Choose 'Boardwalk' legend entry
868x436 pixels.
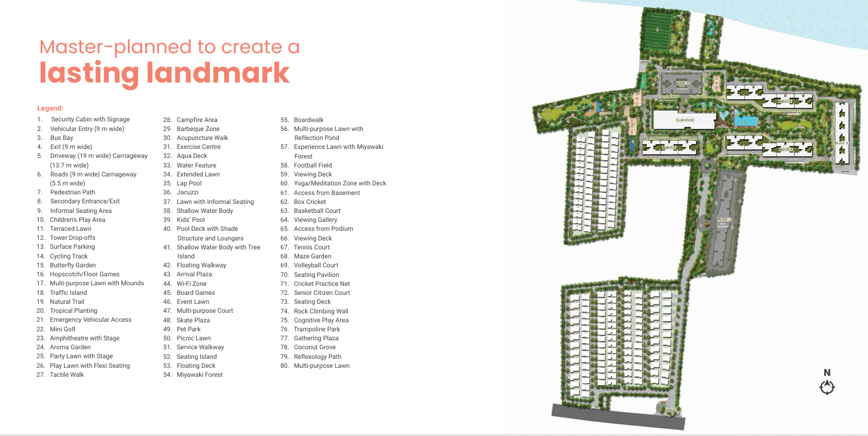pos(308,120)
